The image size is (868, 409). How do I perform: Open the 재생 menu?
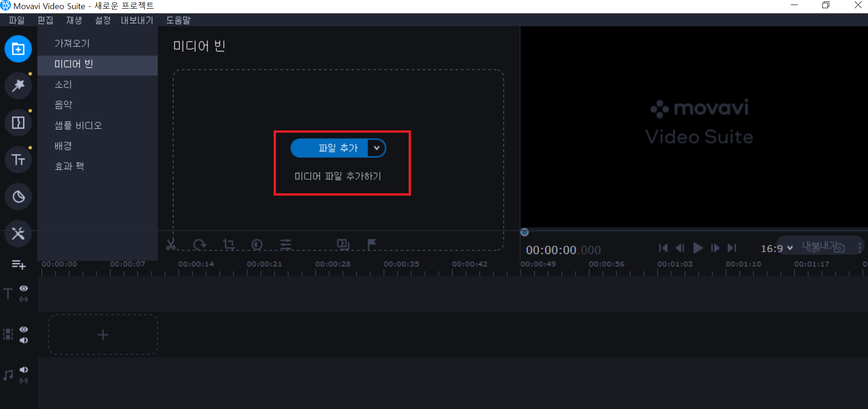74,20
